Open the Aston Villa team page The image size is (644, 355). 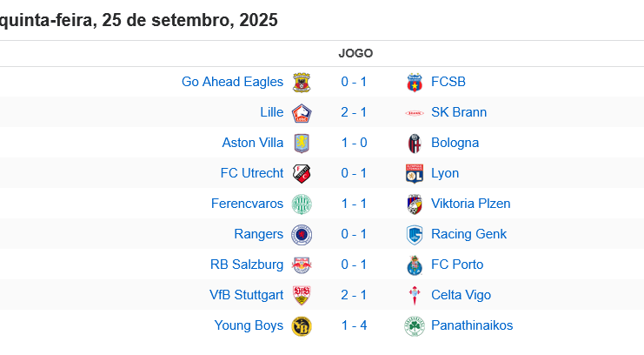pyautogui.click(x=253, y=143)
